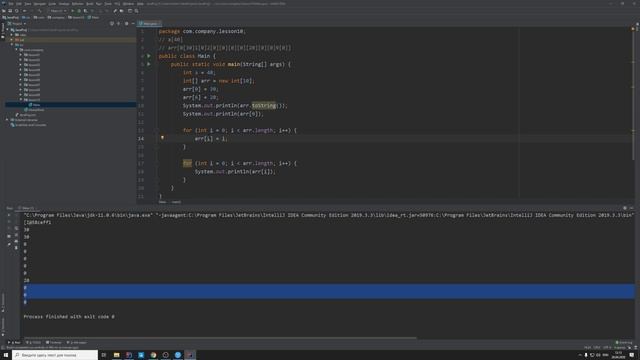This screenshot has width=640, height=360.
Task: Open the Navigate menu
Action: click(40, 4)
